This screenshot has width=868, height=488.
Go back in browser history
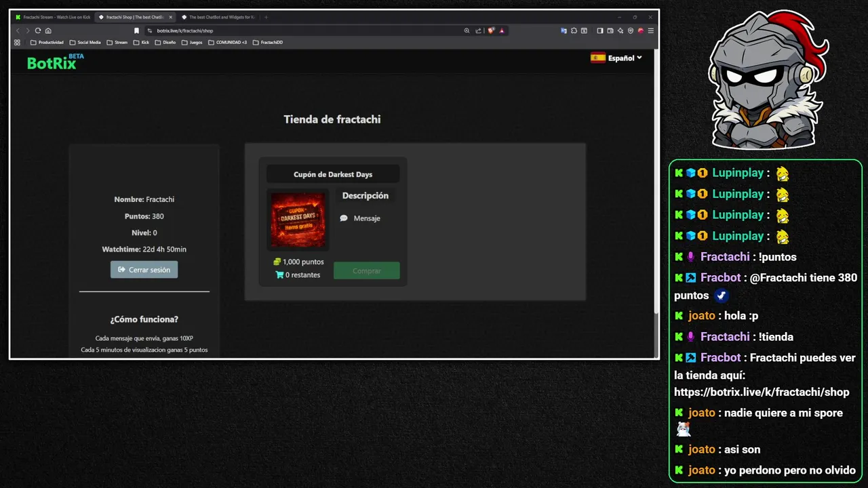point(18,30)
